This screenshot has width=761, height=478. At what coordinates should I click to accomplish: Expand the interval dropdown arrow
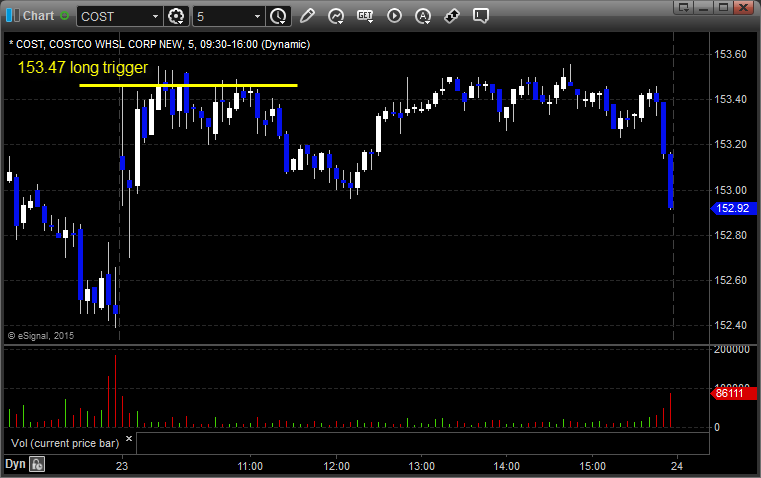257,16
